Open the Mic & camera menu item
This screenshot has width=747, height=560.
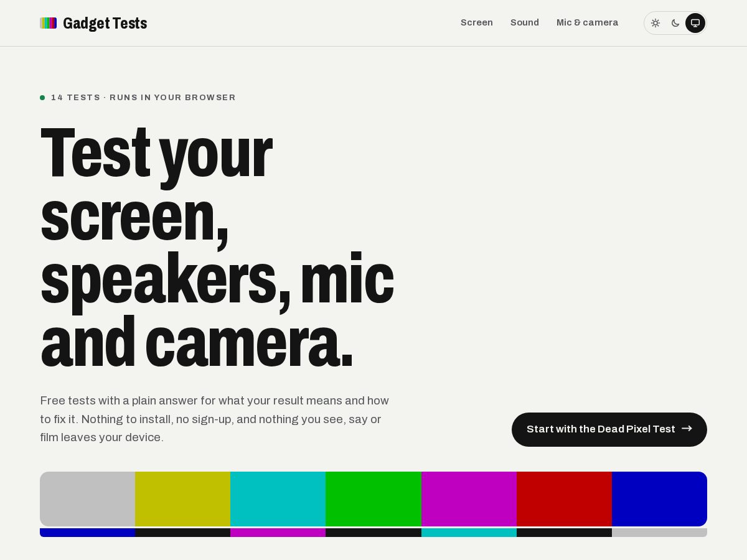(587, 22)
